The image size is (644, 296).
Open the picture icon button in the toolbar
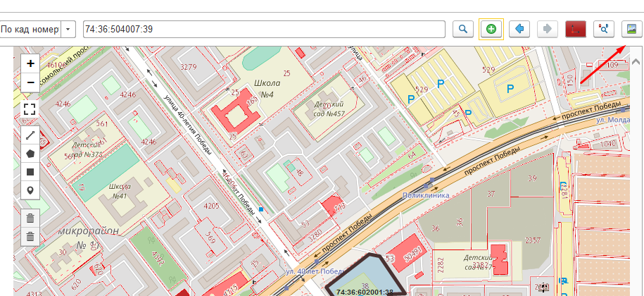tap(631, 29)
